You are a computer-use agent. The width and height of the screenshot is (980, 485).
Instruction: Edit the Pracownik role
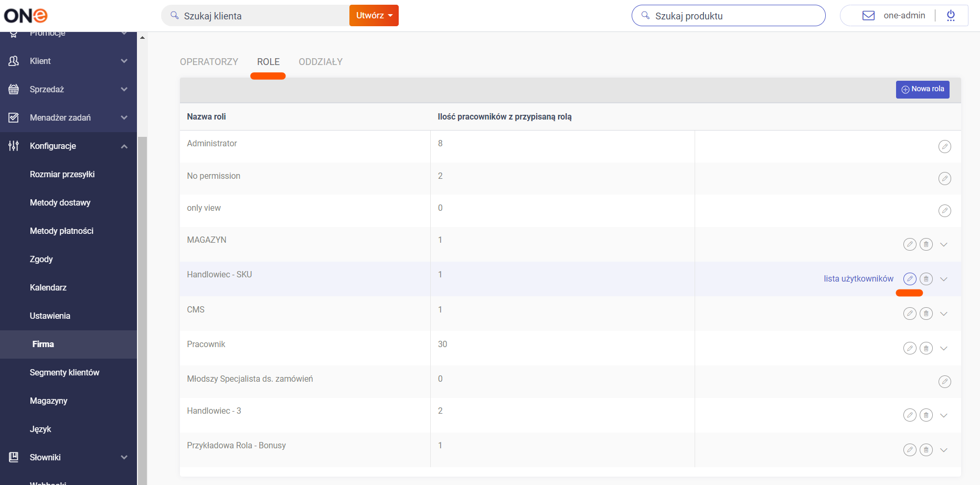pyautogui.click(x=910, y=348)
